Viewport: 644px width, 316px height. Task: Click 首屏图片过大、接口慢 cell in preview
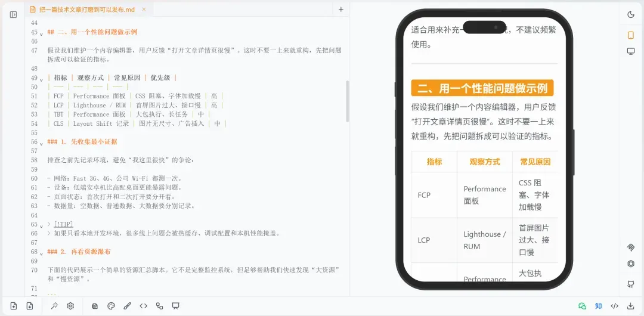(535, 240)
